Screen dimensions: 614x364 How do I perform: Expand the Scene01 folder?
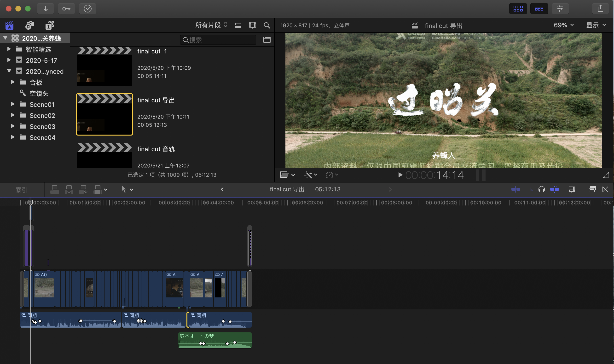pyautogui.click(x=13, y=104)
